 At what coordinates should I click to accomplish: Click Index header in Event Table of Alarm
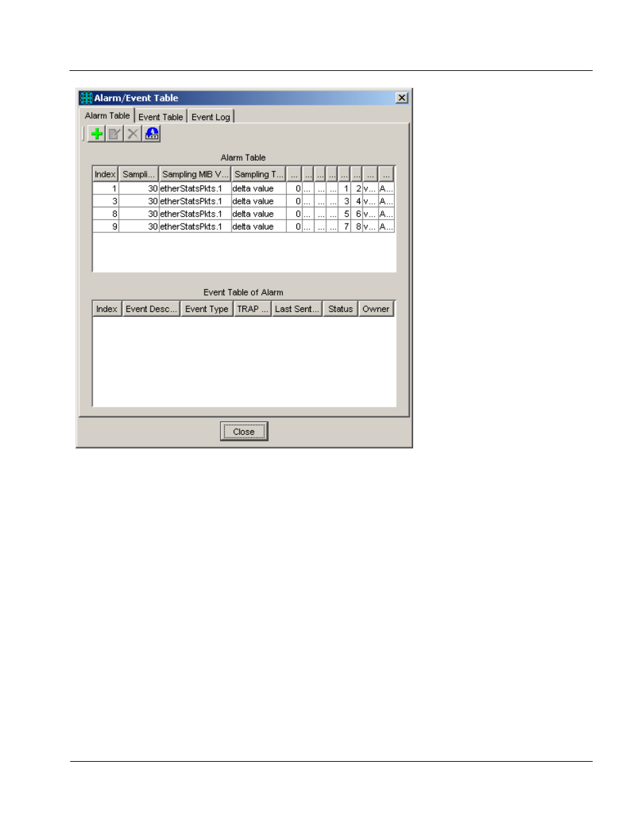[107, 309]
